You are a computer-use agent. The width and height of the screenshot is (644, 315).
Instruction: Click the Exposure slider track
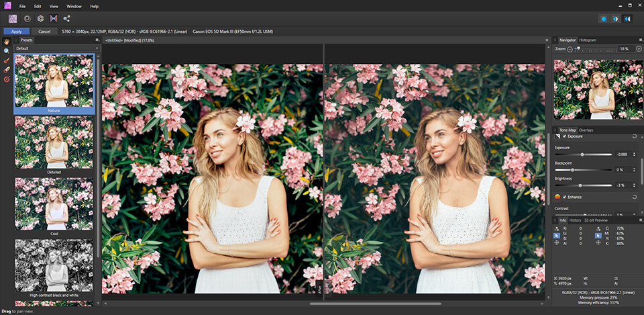pos(583,154)
